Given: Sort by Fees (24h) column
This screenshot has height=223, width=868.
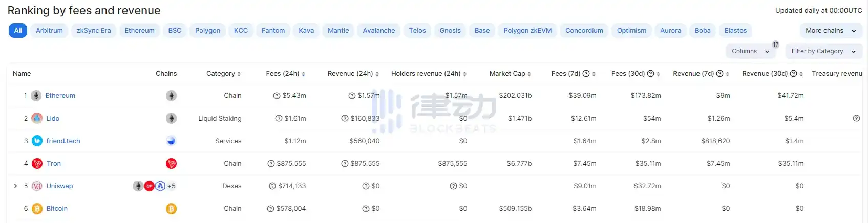Looking at the screenshot, I should coord(286,74).
